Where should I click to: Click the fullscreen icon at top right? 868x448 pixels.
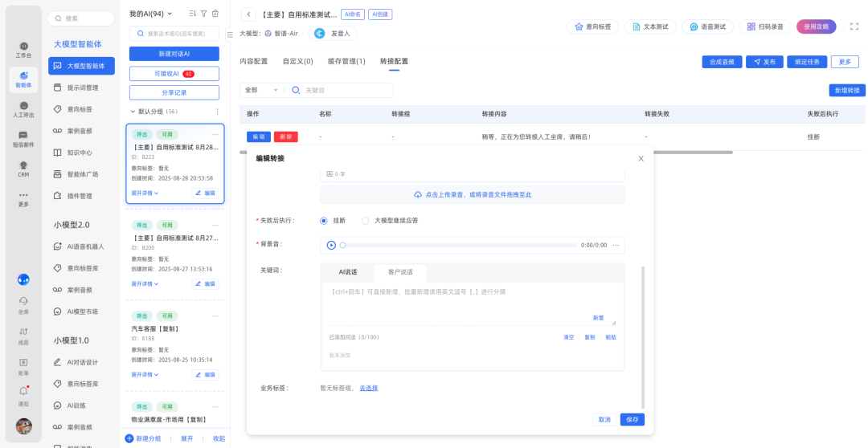click(854, 26)
